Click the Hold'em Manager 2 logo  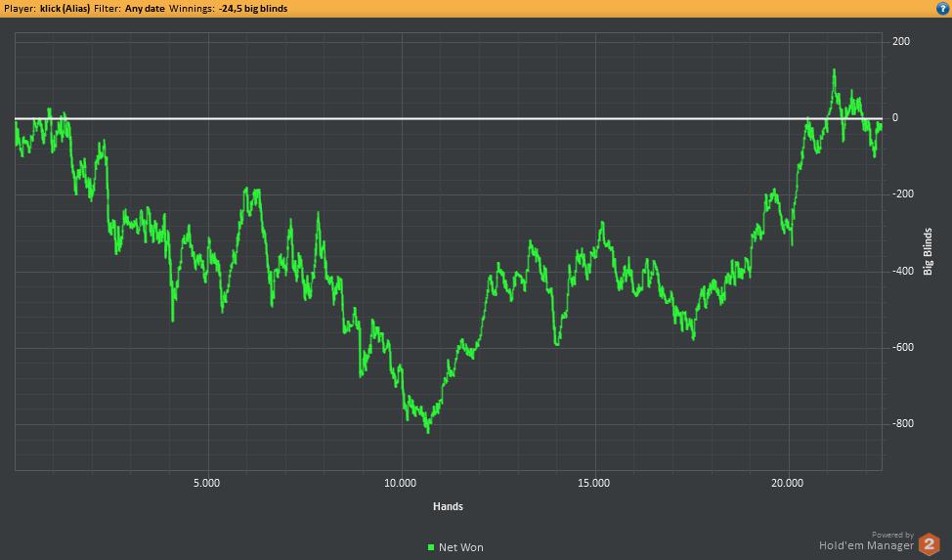(929, 544)
